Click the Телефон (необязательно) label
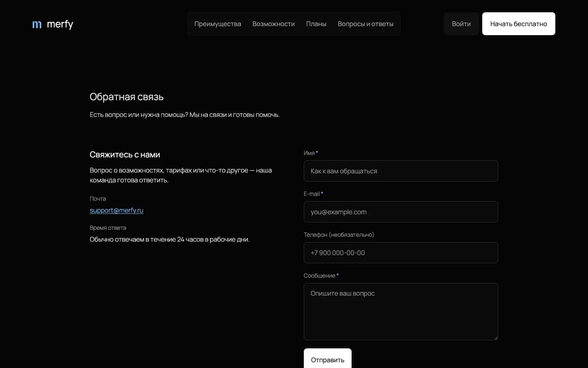This screenshot has height=368, width=588. (339, 235)
